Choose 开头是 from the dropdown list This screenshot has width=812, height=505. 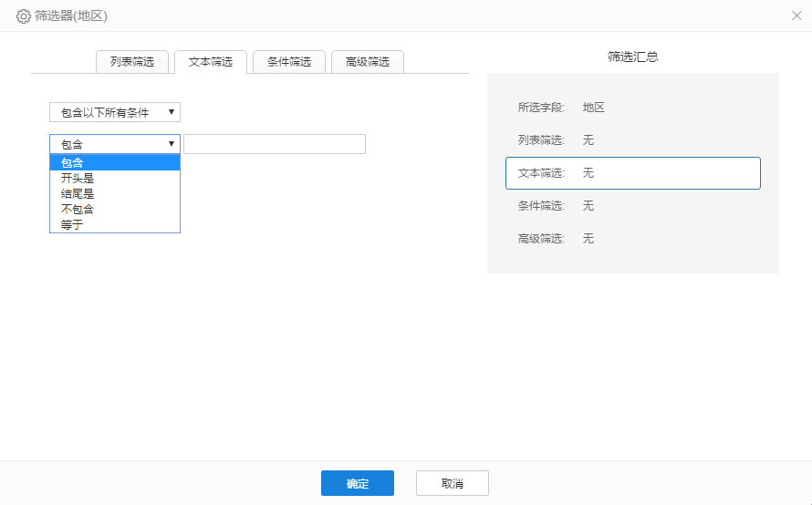tap(115, 179)
